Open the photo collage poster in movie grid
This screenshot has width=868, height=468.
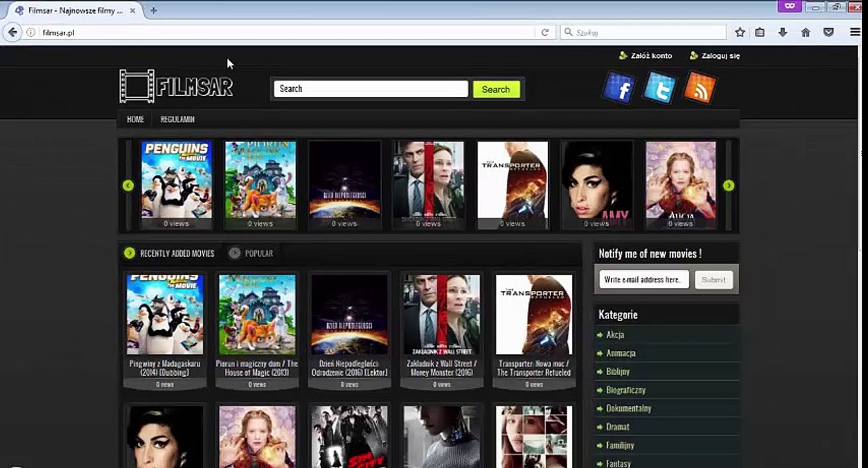point(534,437)
